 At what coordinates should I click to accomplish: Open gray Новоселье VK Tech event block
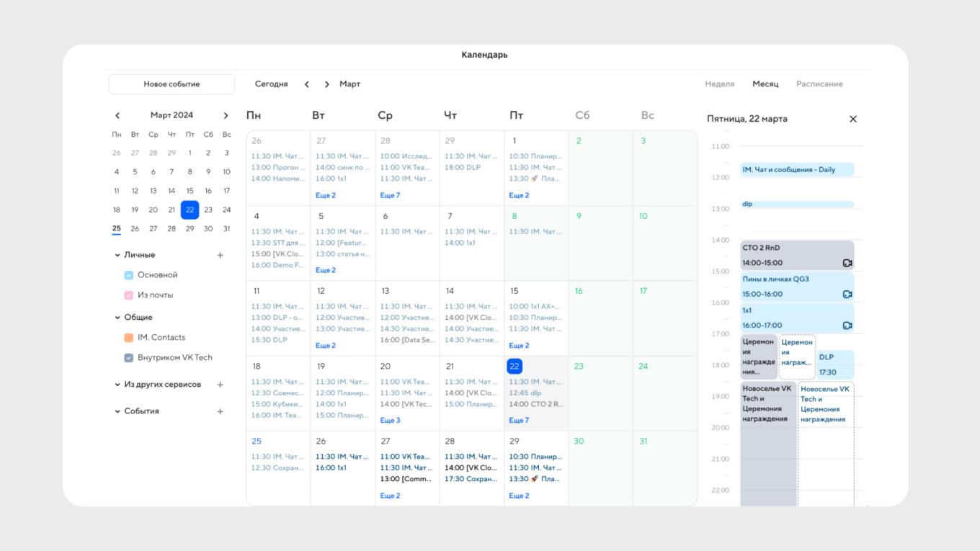768,444
